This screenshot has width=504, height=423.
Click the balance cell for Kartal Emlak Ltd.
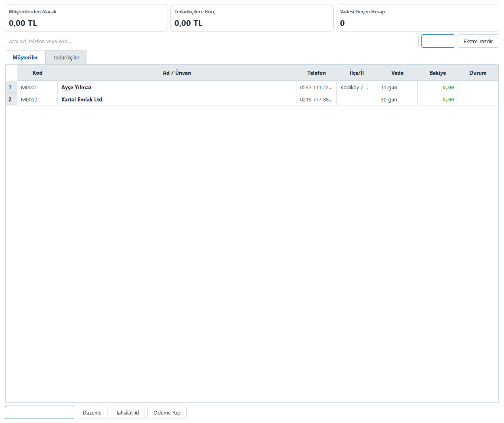tap(438, 99)
